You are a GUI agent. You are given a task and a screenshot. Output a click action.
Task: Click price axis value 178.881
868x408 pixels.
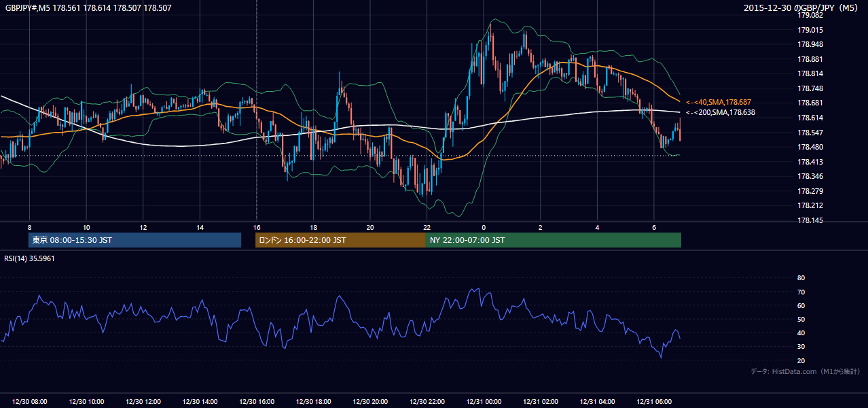pyautogui.click(x=810, y=59)
